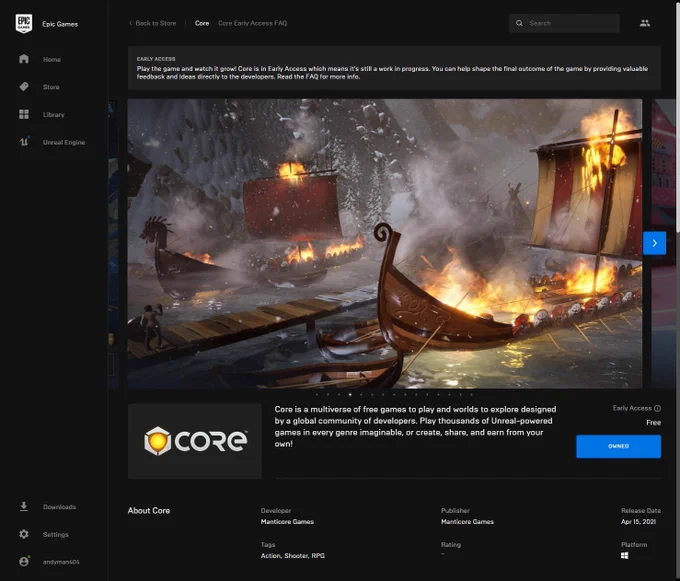Click the Free price label
This screenshot has width=680, height=581.
pyautogui.click(x=653, y=423)
